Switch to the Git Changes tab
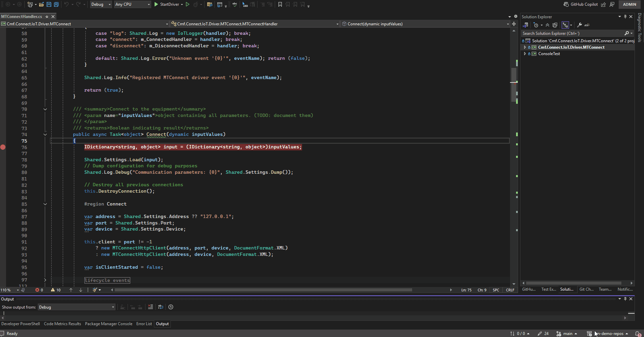This screenshot has height=337, width=644. 586,289
